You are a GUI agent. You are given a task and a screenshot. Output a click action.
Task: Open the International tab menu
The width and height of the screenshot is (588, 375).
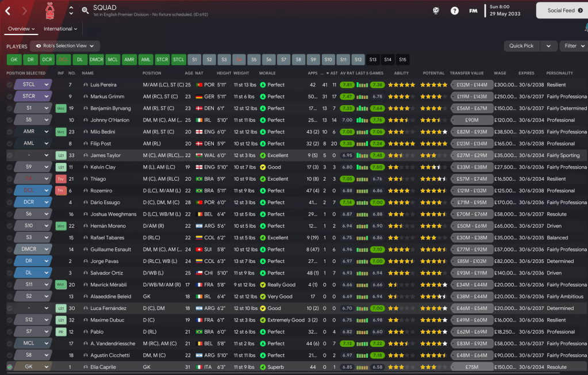click(x=61, y=29)
